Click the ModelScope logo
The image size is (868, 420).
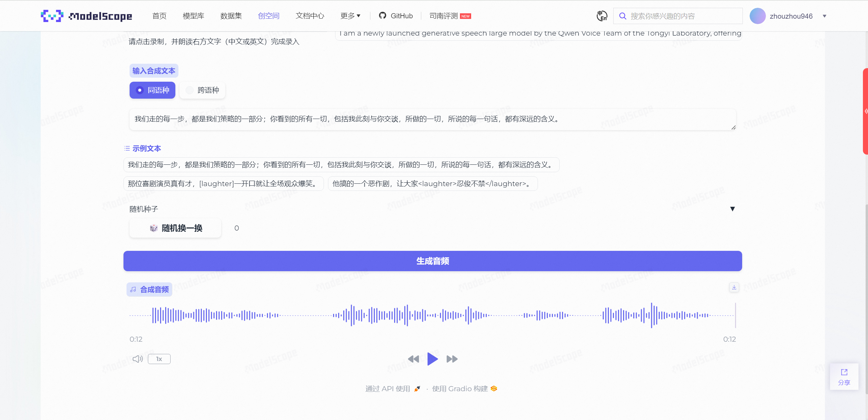[x=86, y=16]
